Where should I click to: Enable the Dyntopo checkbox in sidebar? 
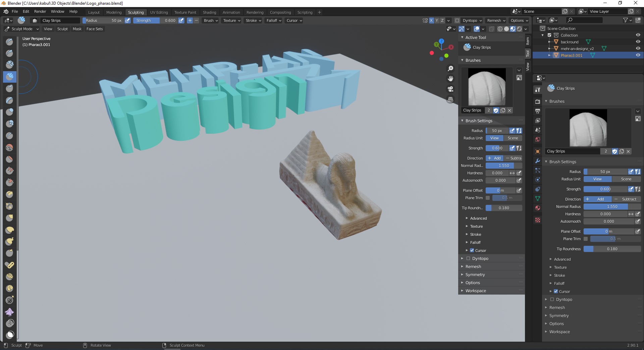[x=468, y=259]
